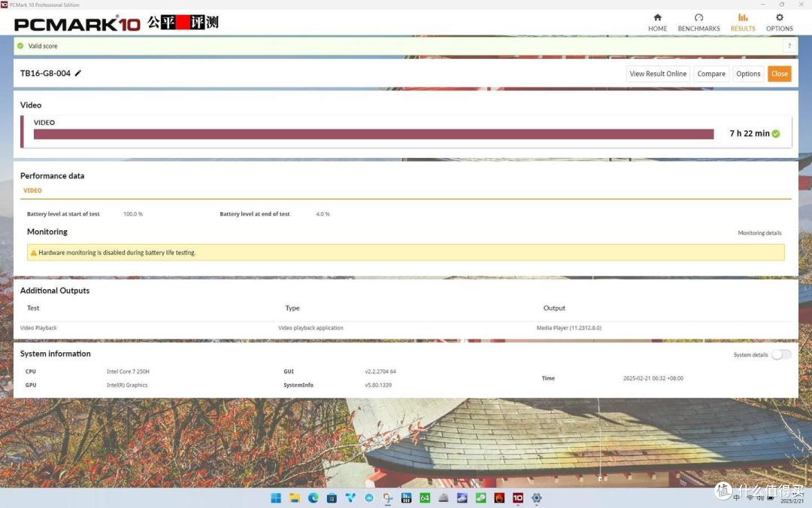
Task: Click the green 64 app taskbar icon
Action: coord(425,497)
